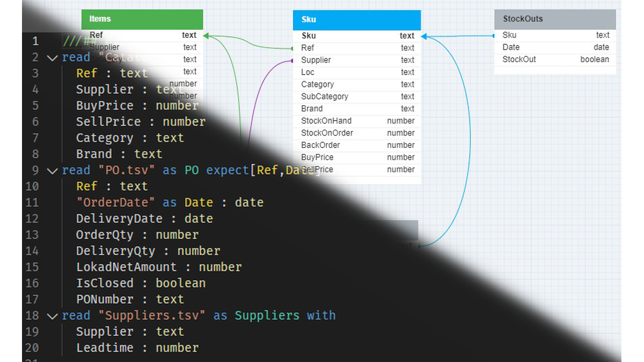Viewport: 644px width, 362px height.
Task: Select the StockOnHand row in Sku table
Action: [357, 121]
